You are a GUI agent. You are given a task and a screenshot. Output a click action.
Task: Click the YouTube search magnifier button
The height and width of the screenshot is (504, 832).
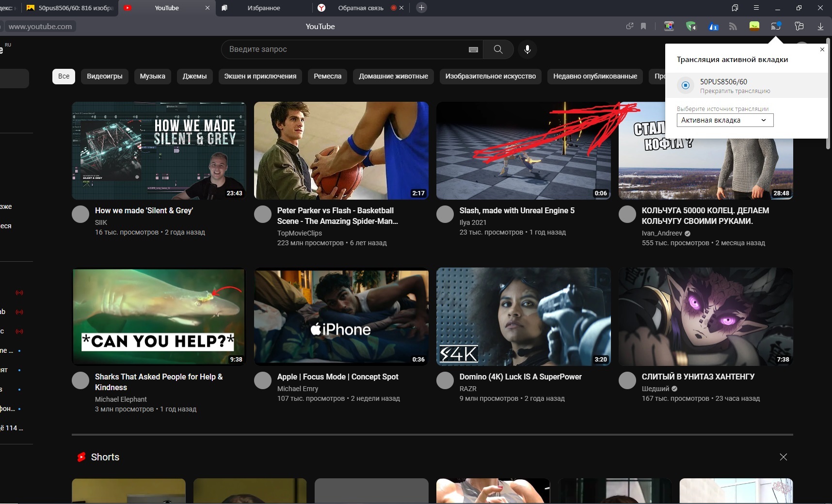[498, 49]
